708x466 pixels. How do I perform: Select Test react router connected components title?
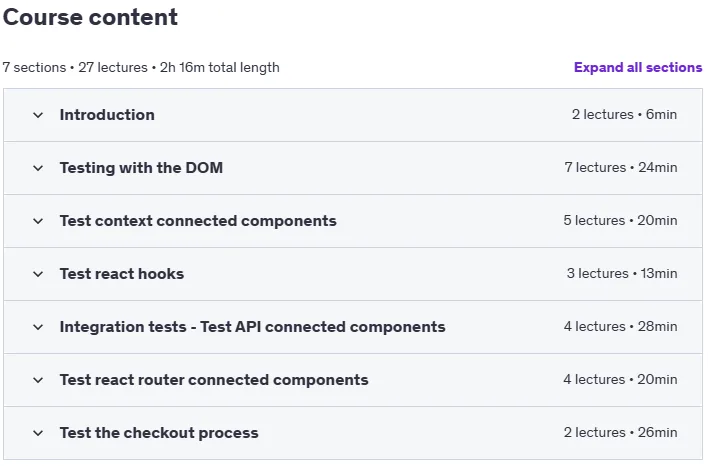click(x=214, y=380)
